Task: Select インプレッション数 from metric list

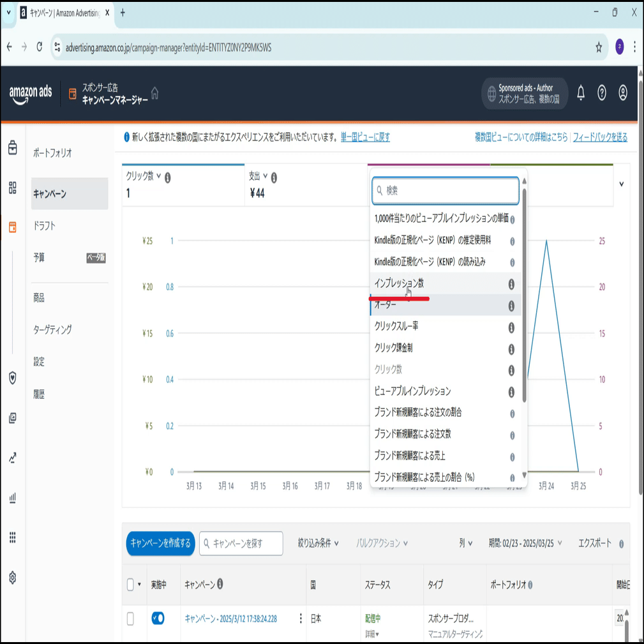Action: click(446, 283)
